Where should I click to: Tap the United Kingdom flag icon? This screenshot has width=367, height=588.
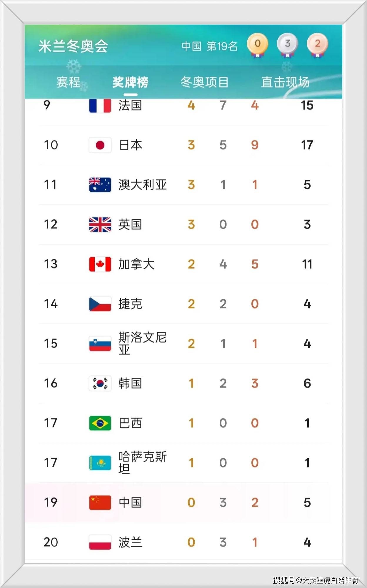[x=100, y=224]
